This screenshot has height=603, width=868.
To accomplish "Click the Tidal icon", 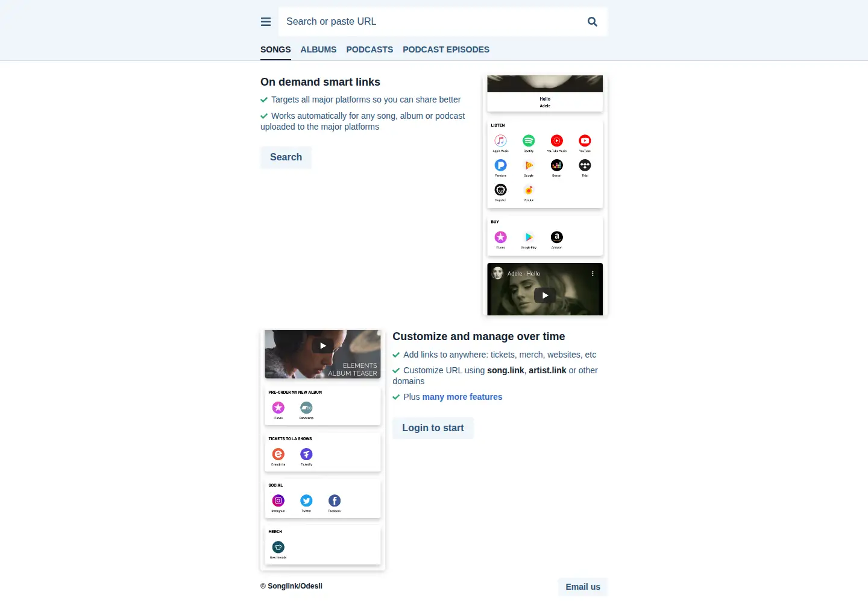I will click(585, 165).
